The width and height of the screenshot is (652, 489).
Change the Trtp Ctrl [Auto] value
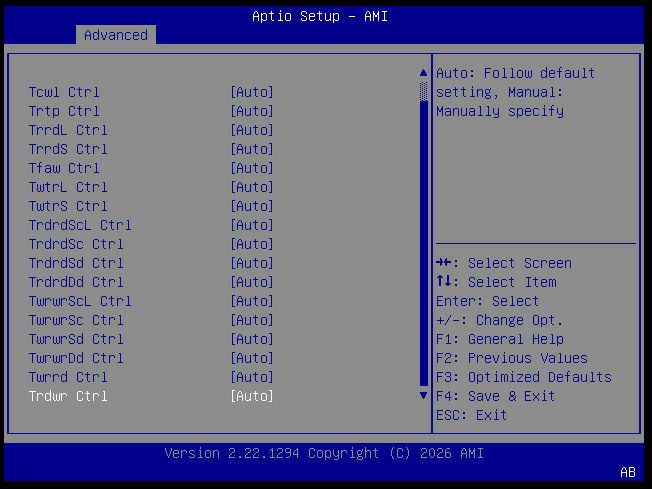[x=252, y=111]
